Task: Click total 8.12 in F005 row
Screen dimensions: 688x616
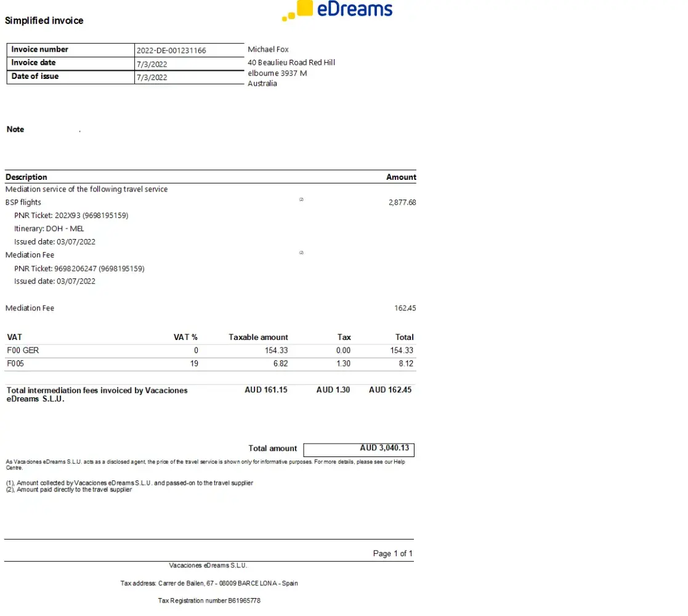Action: point(406,363)
